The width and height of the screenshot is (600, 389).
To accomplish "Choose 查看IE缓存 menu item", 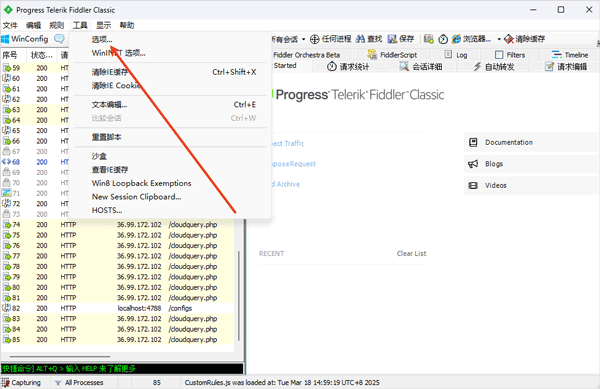I will pyautogui.click(x=110, y=169).
